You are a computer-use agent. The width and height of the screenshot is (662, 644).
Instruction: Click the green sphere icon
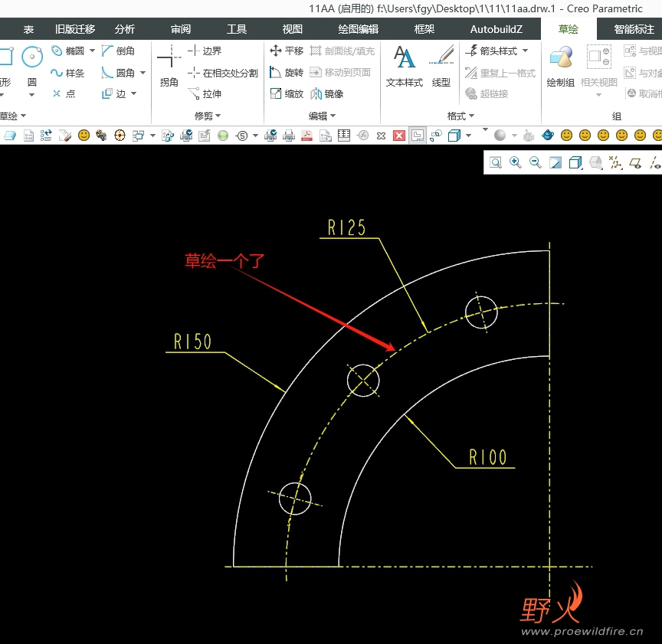[x=223, y=136]
